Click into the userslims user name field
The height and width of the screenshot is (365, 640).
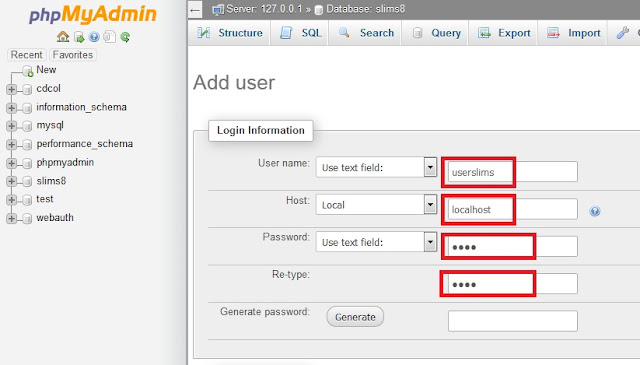coord(513,172)
